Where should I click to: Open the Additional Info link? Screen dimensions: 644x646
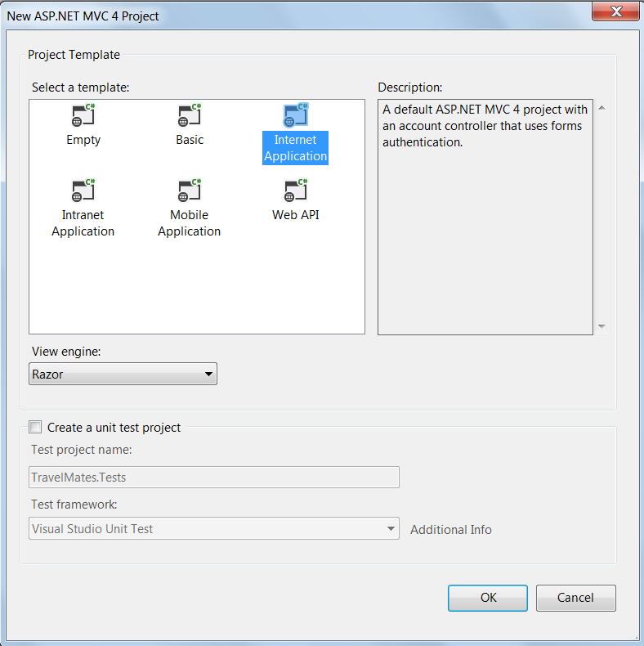(451, 529)
